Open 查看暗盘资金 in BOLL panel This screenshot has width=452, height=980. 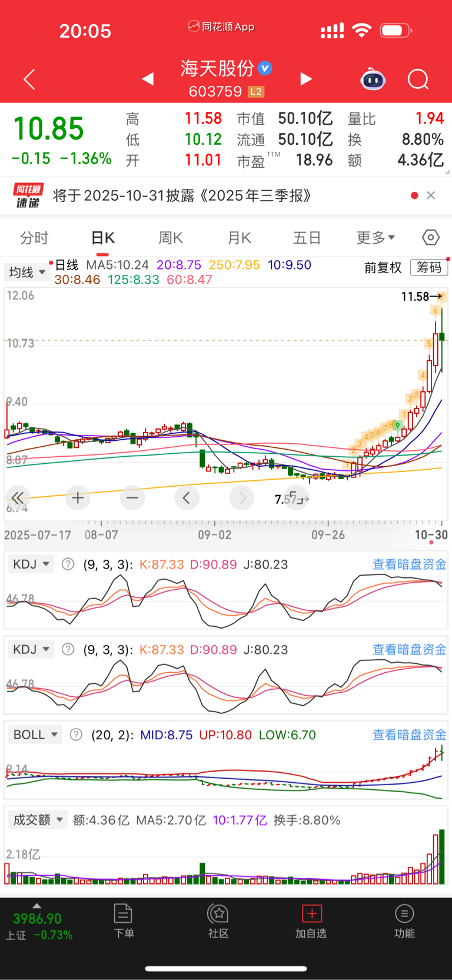coord(410,735)
